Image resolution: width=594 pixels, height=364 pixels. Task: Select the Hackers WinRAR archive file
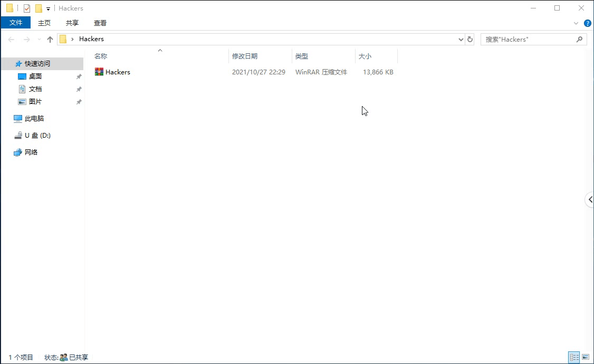118,72
